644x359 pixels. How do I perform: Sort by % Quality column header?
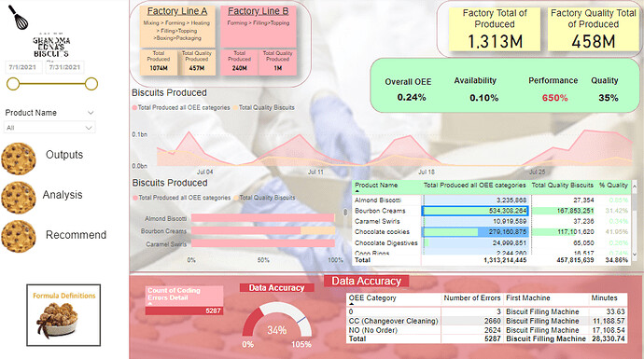(x=613, y=185)
